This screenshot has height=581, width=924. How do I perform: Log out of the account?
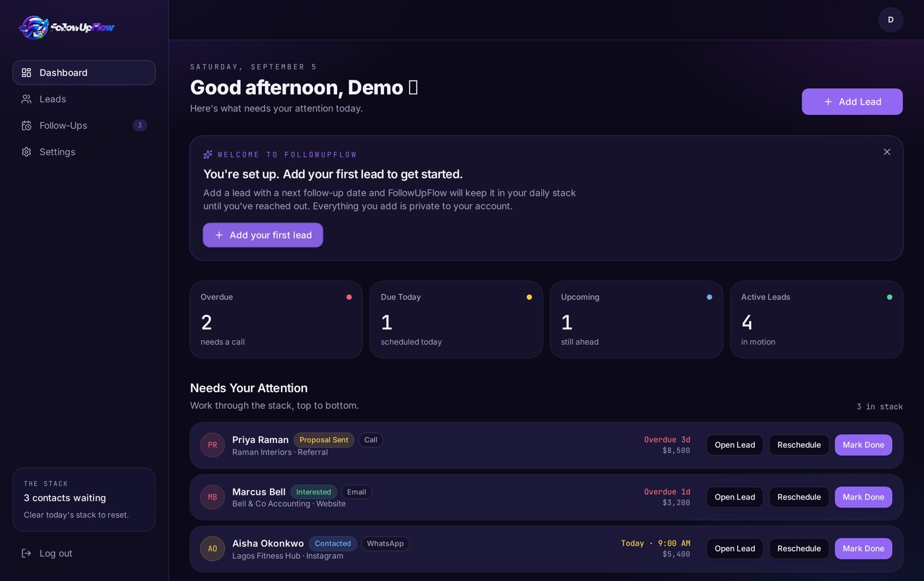[x=84, y=553]
